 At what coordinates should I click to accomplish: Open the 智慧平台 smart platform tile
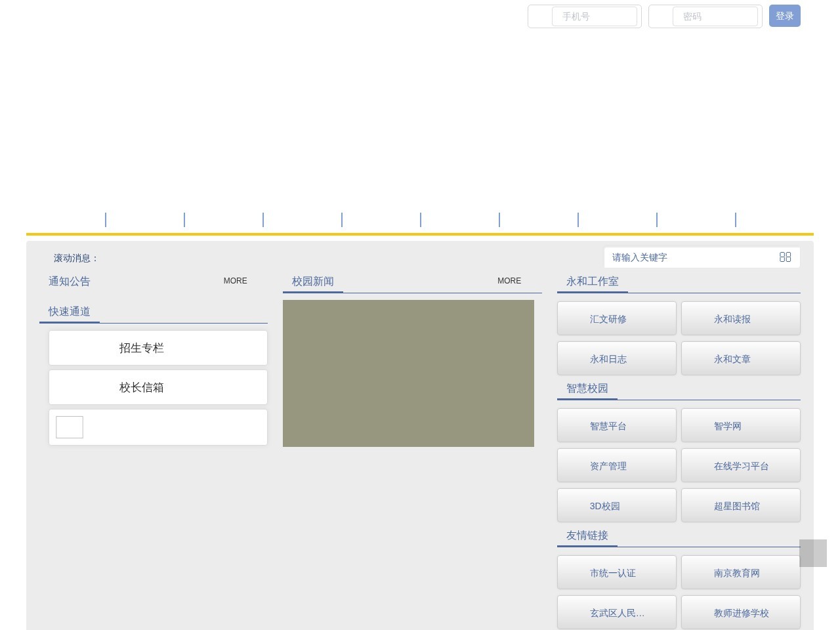click(x=616, y=425)
